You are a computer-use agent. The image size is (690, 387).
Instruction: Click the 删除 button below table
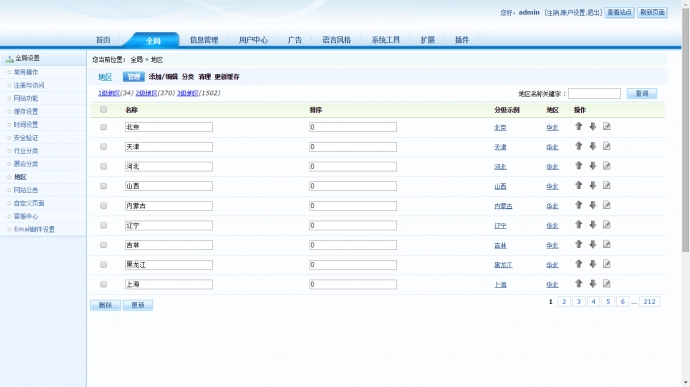[106, 305]
